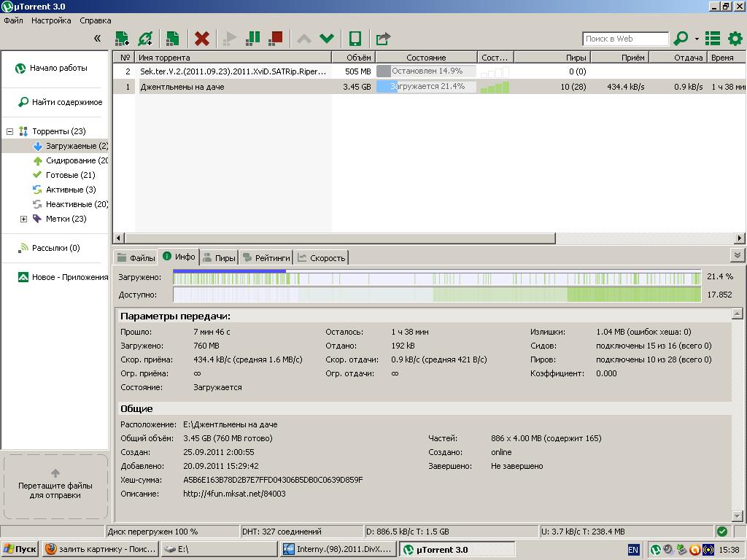
Task: Click Add Torrent from URL icon
Action: (x=146, y=39)
